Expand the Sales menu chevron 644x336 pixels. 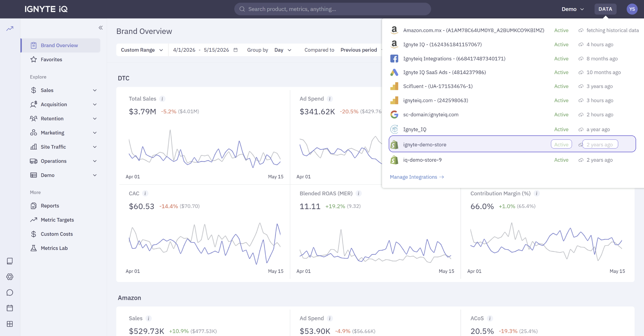coord(95,90)
